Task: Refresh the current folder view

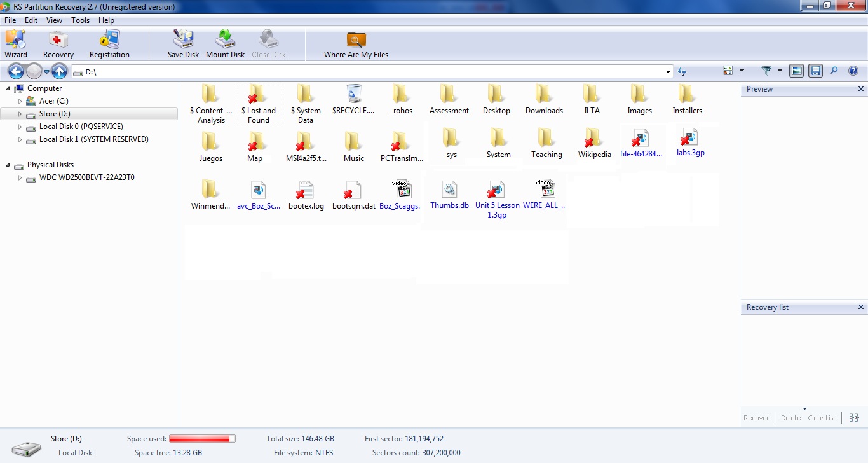Action: [682, 71]
